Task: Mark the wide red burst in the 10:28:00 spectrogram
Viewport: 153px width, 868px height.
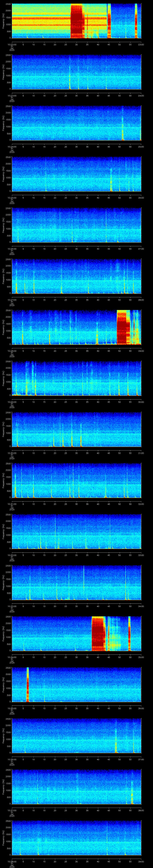Action: click(123, 327)
